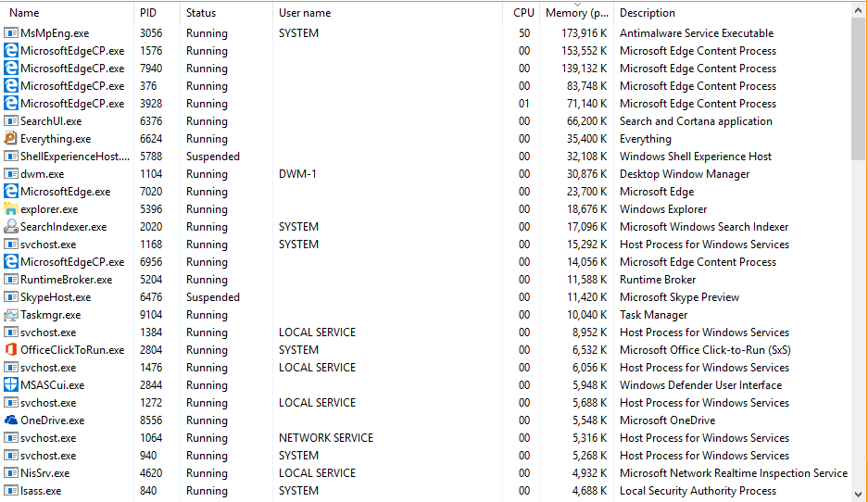
Task: Click the Suspended status of ShellExperienceHost
Action: tap(213, 157)
